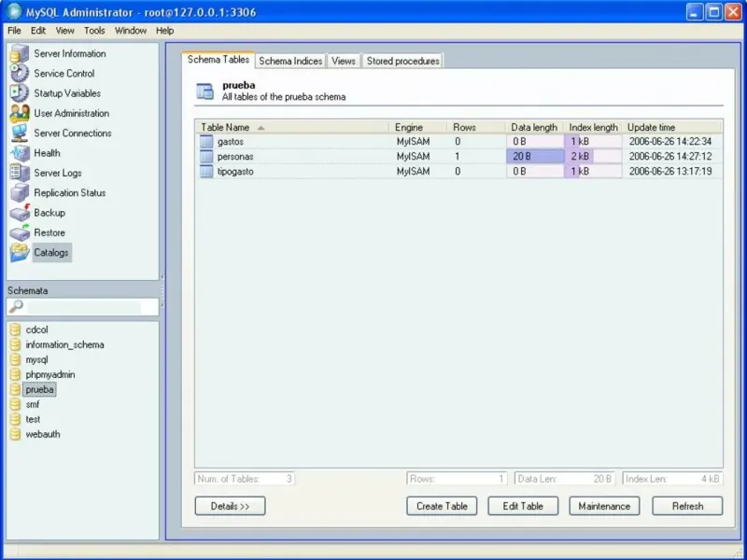Open the File menu
747x560 pixels.
(x=14, y=31)
